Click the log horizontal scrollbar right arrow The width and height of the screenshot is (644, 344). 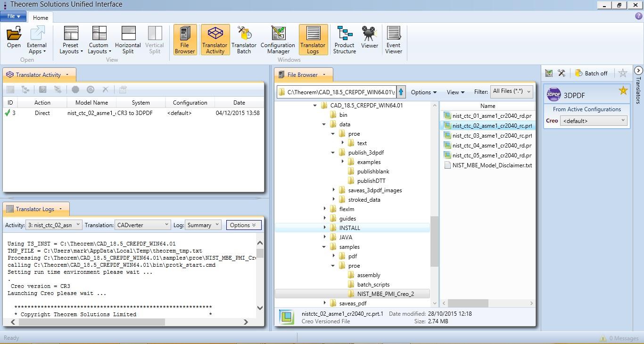tap(246, 322)
